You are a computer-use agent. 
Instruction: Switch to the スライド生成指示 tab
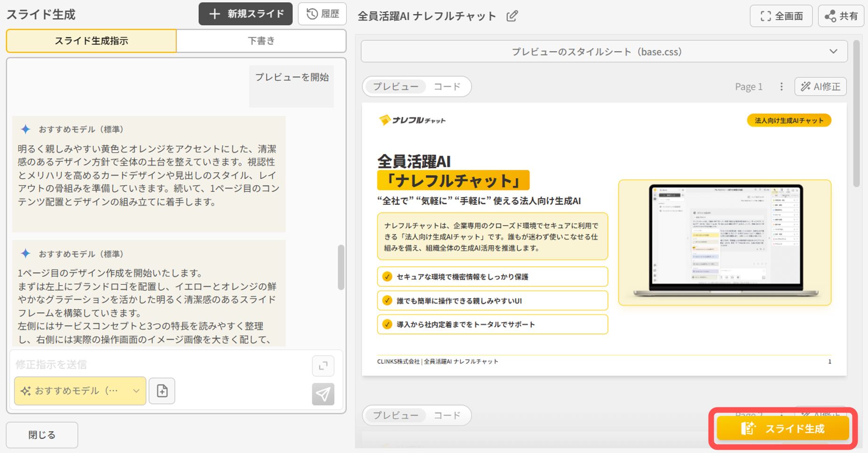pos(91,41)
